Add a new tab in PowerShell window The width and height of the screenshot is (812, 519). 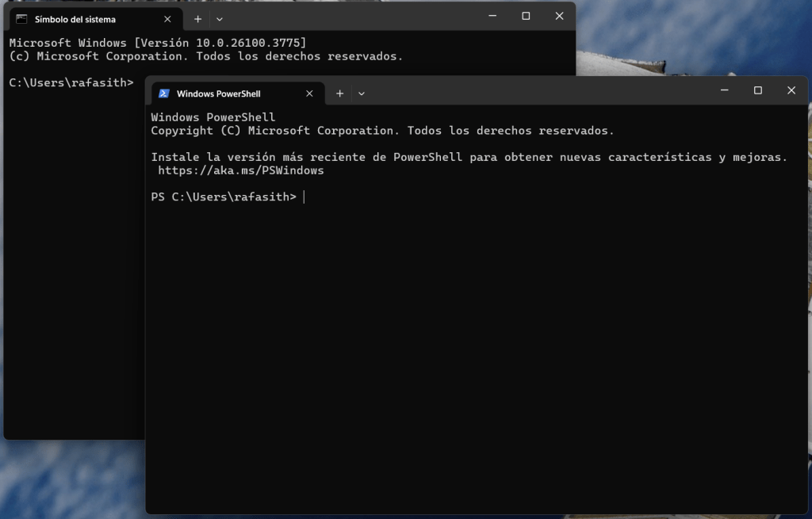click(339, 93)
